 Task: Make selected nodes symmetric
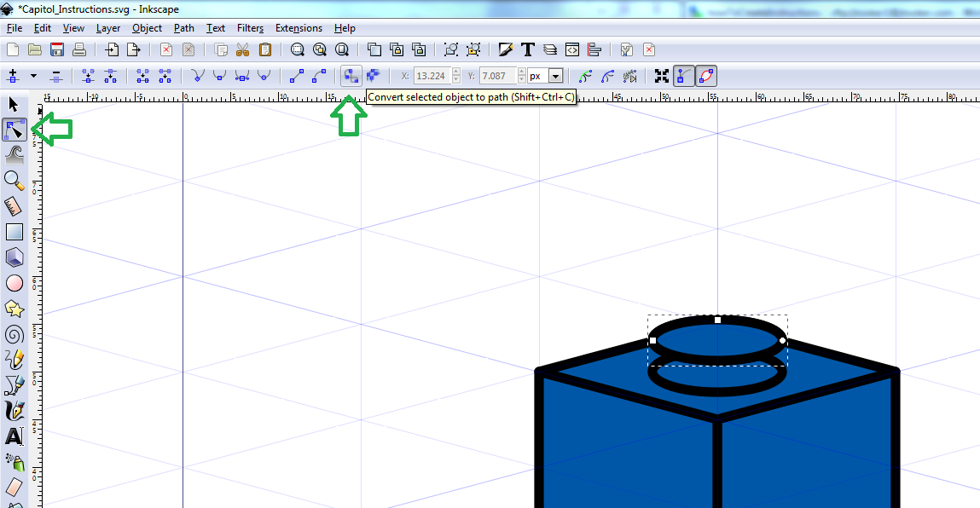(242, 76)
